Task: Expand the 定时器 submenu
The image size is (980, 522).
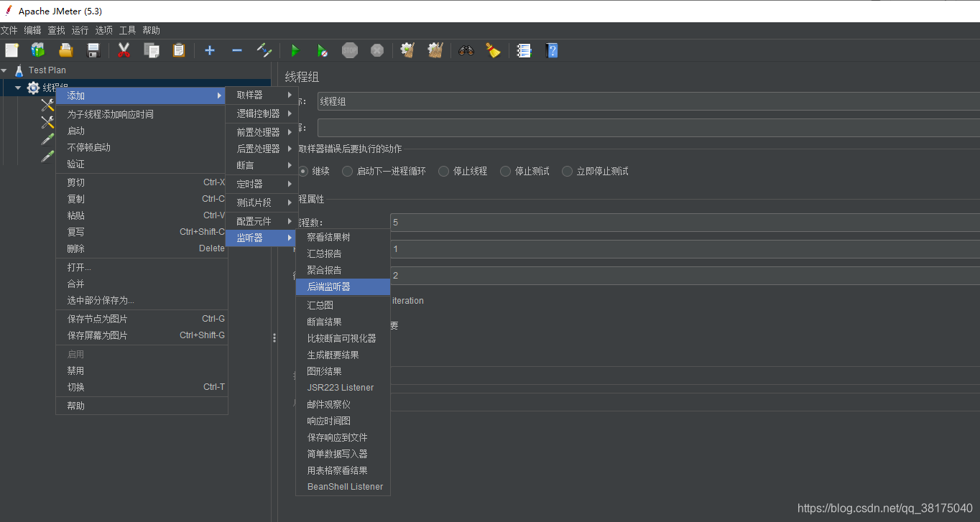Action: 262,184
